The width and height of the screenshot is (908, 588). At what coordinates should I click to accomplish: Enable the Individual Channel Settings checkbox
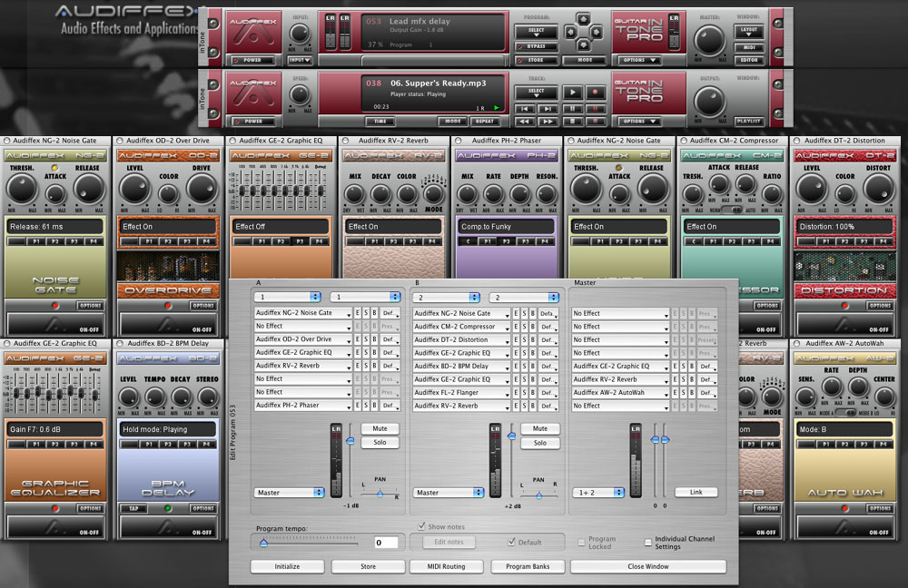[647, 543]
